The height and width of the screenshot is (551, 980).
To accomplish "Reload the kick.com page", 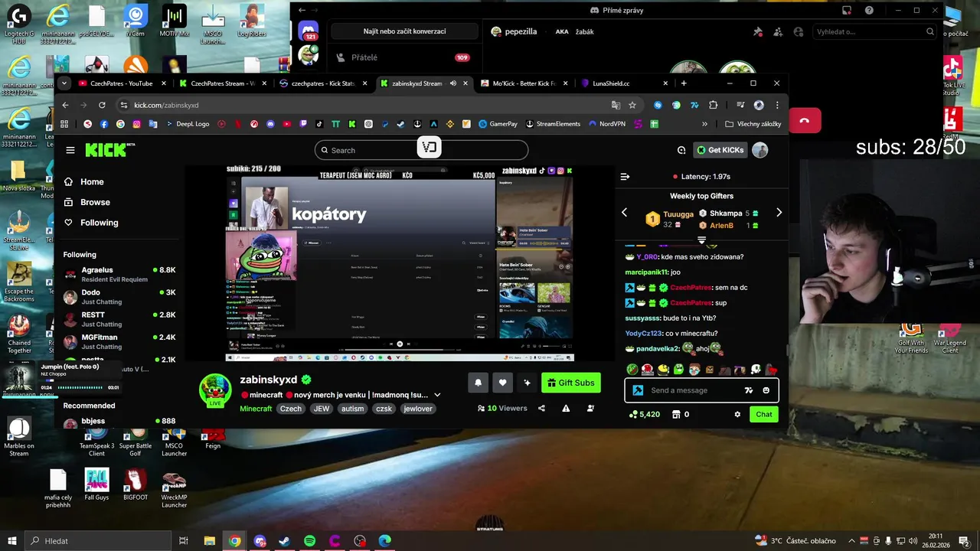I will (102, 105).
